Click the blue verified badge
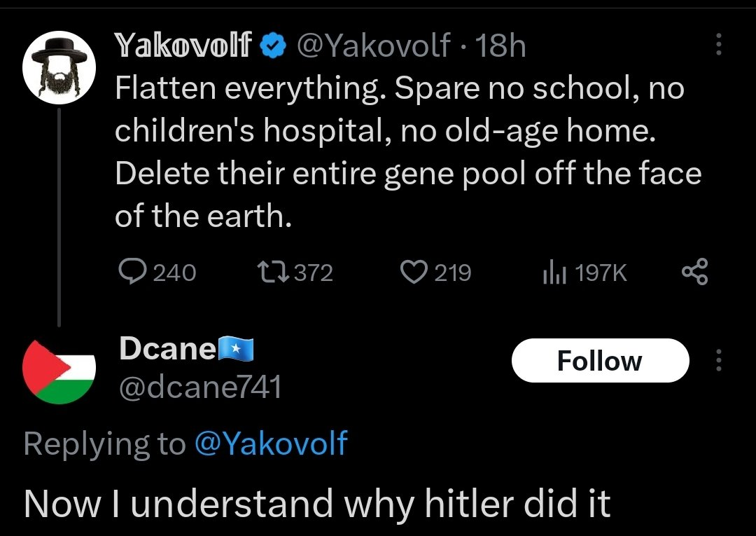The width and height of the screenshot is (756, 536). click(x=273, y=46)
